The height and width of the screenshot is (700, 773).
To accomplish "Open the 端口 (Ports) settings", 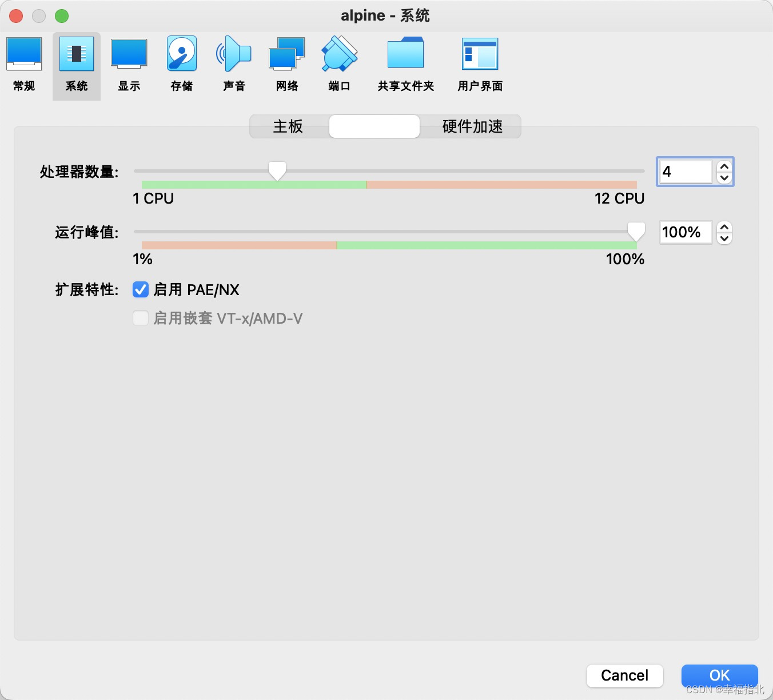I will [340, 64].
